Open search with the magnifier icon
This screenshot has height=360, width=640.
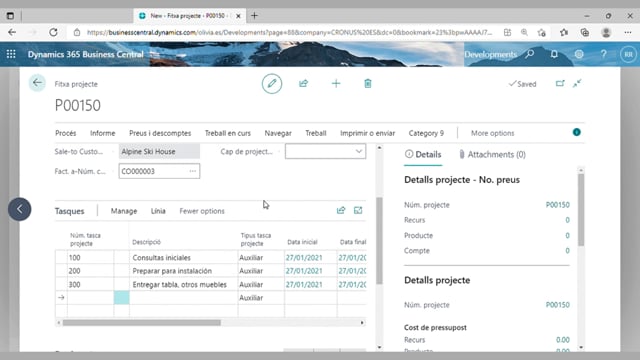pos(530,54)
